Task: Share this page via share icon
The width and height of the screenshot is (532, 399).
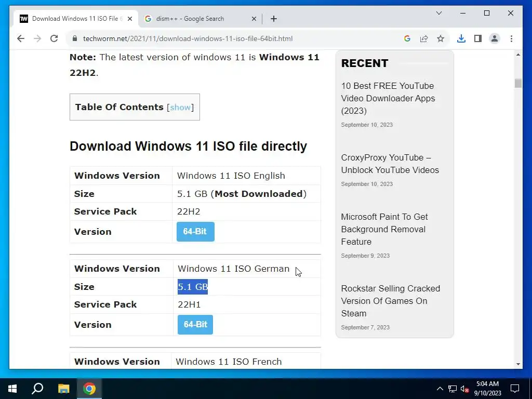Action: [x=424, y=38]
